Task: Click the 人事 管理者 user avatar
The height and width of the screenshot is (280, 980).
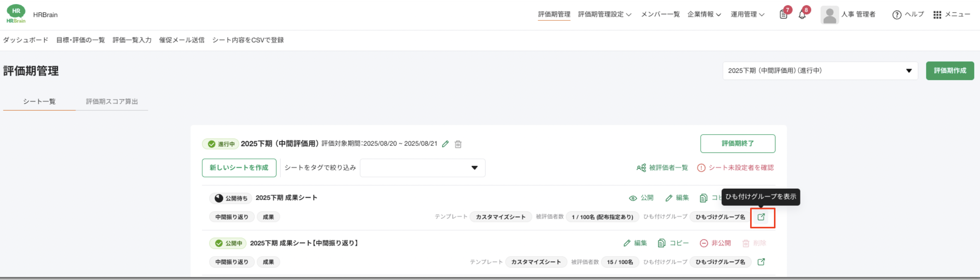Action: coord(830,15)
